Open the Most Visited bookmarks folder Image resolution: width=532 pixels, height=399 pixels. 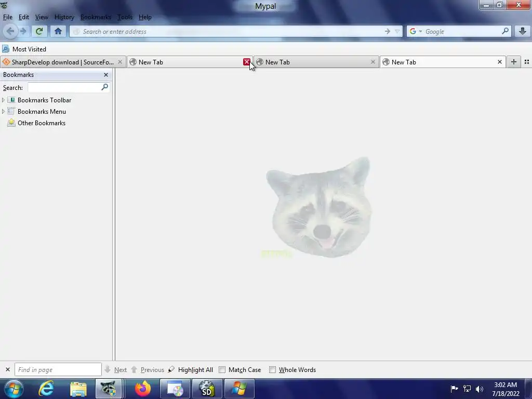(x=24, y=49)
